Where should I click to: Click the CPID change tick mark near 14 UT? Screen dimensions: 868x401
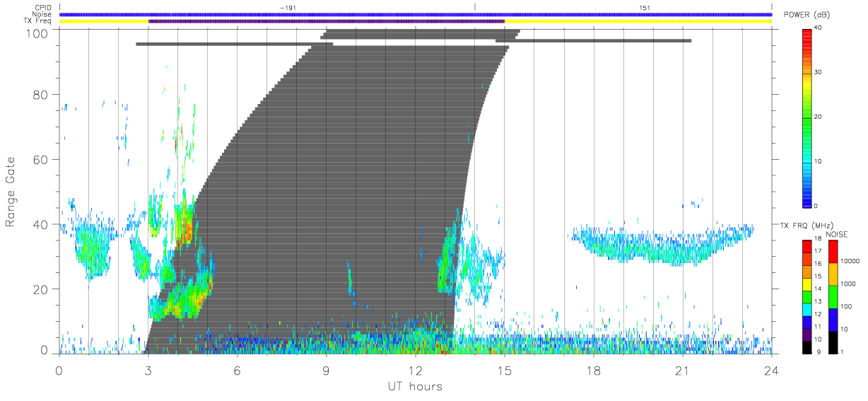tap(475, 7)
